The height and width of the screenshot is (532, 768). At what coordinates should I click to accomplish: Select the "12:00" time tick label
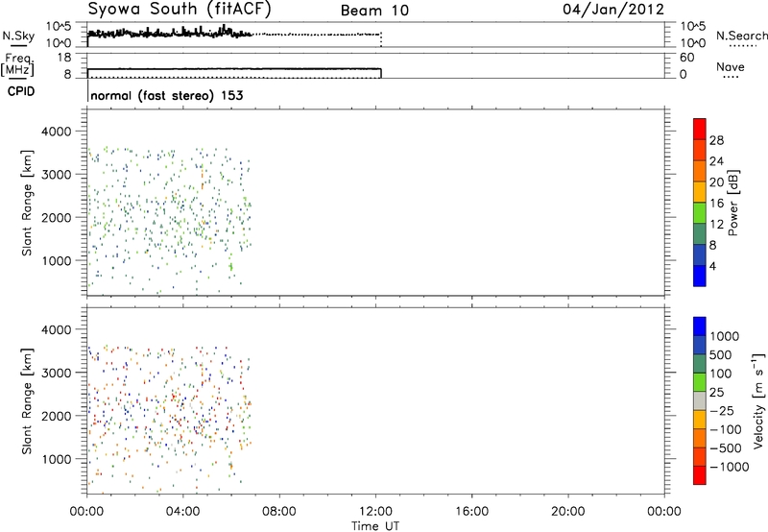(375, 512)
